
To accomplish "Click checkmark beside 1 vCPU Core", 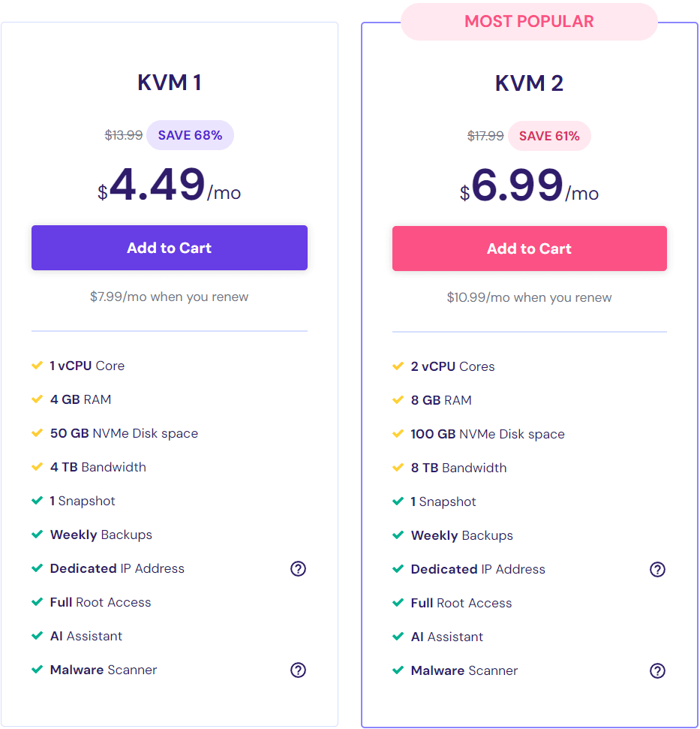I will (x=38, y=366).
